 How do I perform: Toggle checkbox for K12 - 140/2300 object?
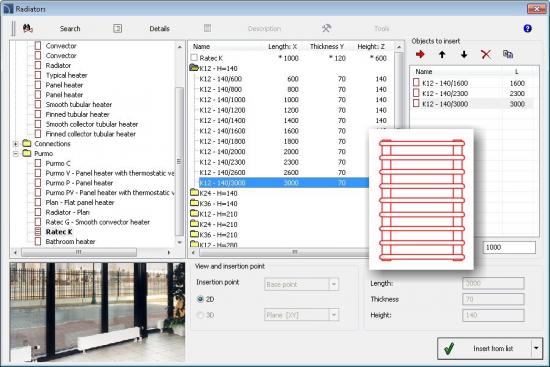pyautogui.click(x=416, y=93)
